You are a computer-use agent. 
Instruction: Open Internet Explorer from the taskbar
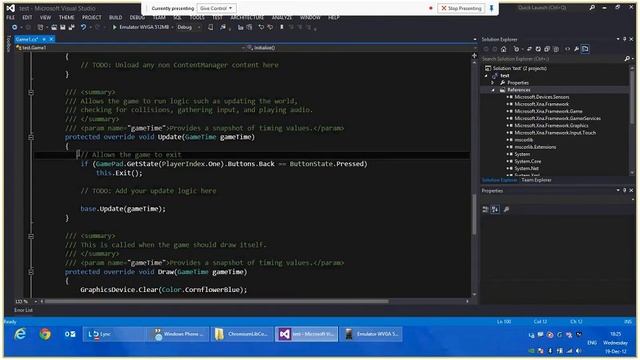(20, 334)
